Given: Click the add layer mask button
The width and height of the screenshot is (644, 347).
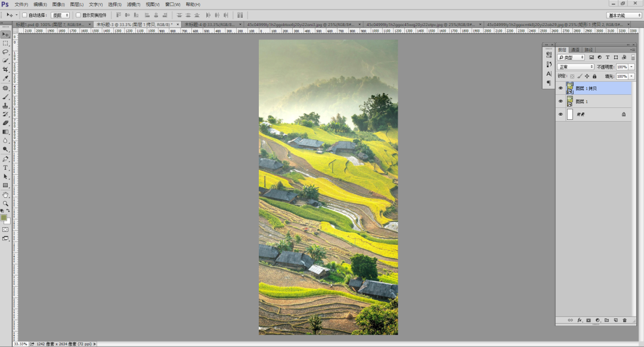Looking at the screenshot, I should point(589,320).
